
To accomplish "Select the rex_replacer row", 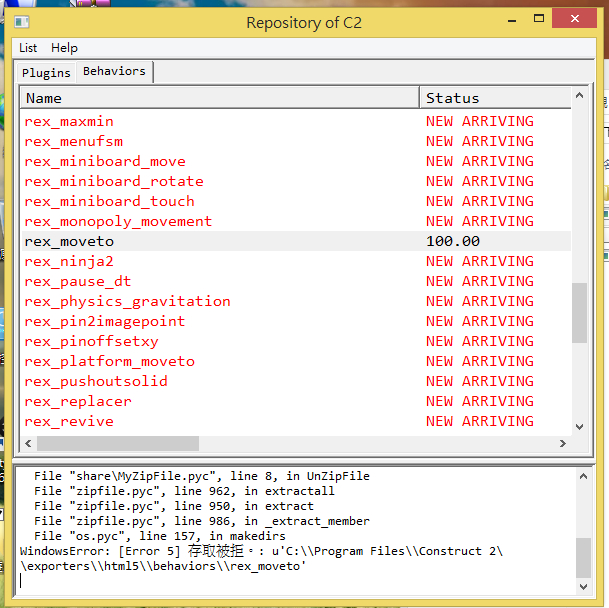I will (x=296, y=402).
